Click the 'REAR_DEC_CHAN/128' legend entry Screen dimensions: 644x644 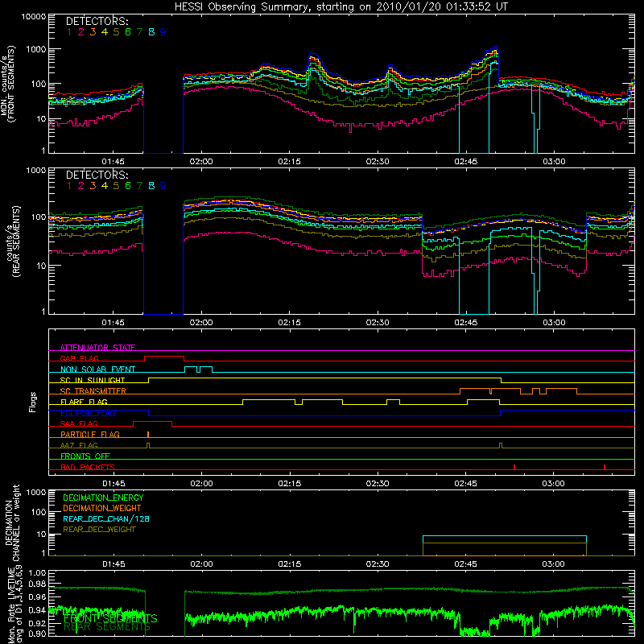tap(106, 518)
